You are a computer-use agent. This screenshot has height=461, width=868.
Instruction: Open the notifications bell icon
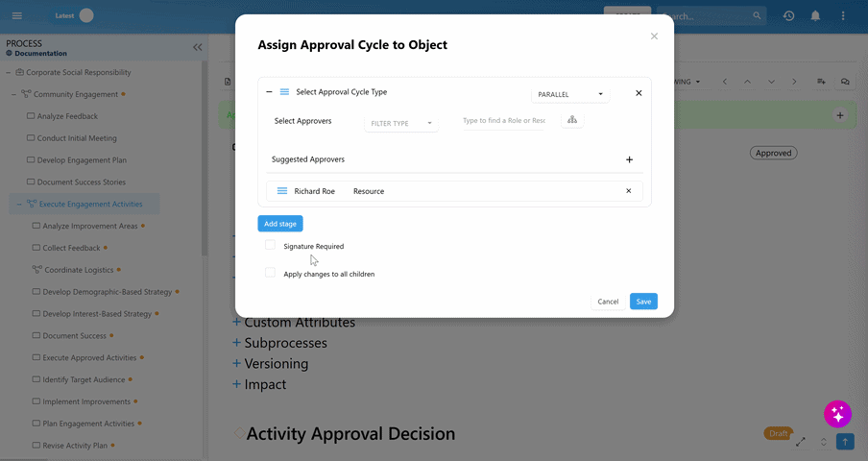pos(815,15)
